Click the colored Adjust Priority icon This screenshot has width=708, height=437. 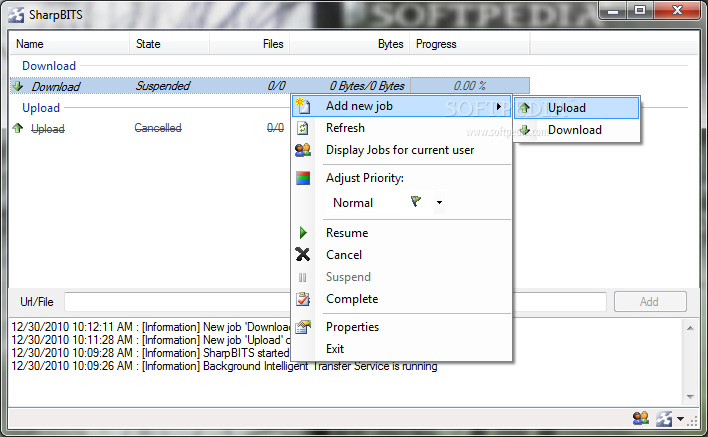pyautogui.click(x=303, y=178)
